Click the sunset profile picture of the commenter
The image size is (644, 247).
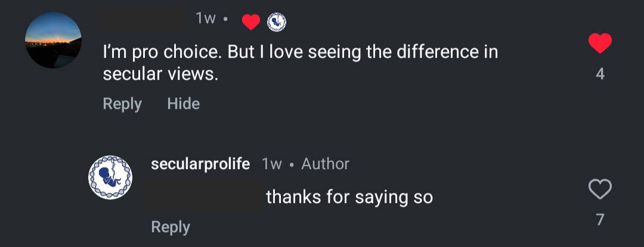pos(54,40)
